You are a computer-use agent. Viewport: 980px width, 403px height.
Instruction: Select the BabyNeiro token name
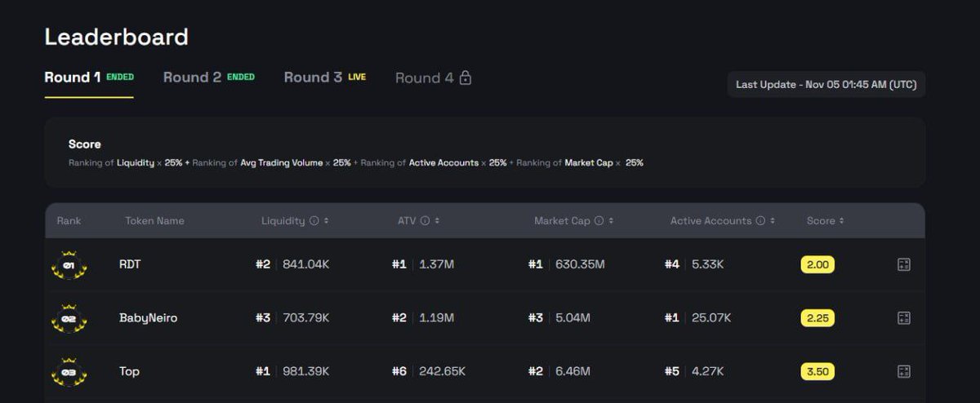(x=148, y=318)
